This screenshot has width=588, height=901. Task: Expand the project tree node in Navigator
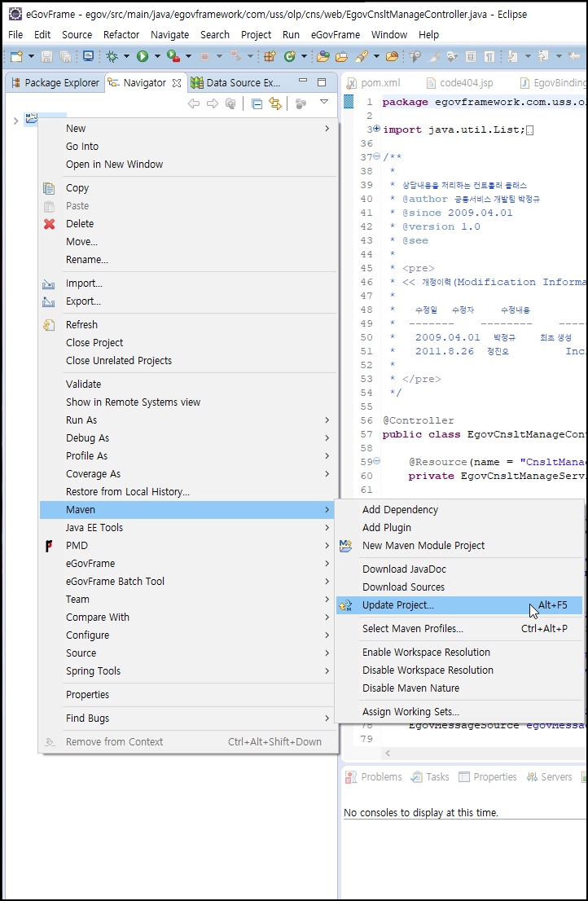16,121
